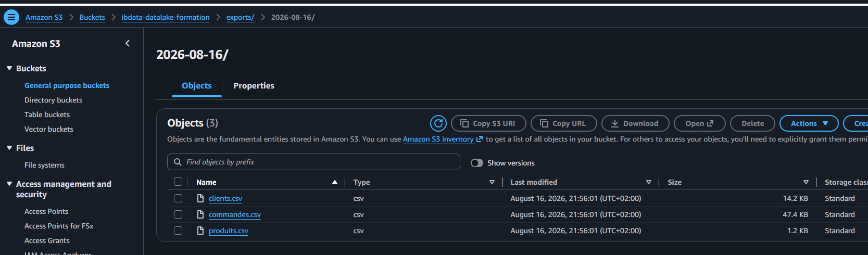
Task: Open Table buckets
Action: pos(47,114)
